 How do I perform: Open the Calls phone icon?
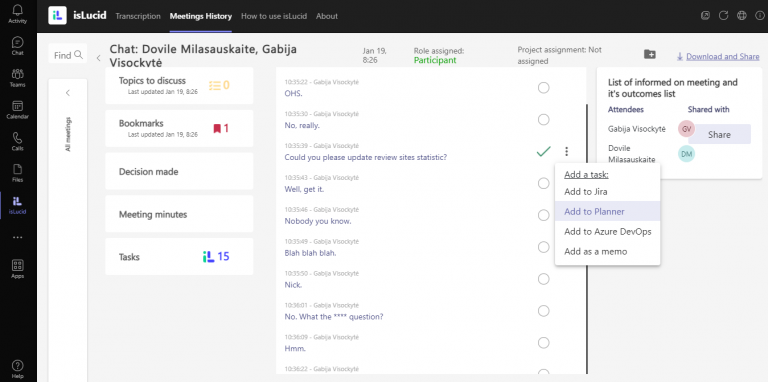(18, 138)
